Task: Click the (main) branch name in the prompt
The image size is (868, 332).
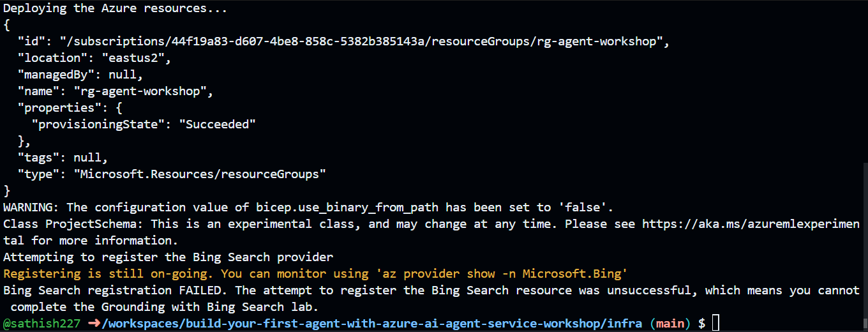Action: [x=670, y=324]
